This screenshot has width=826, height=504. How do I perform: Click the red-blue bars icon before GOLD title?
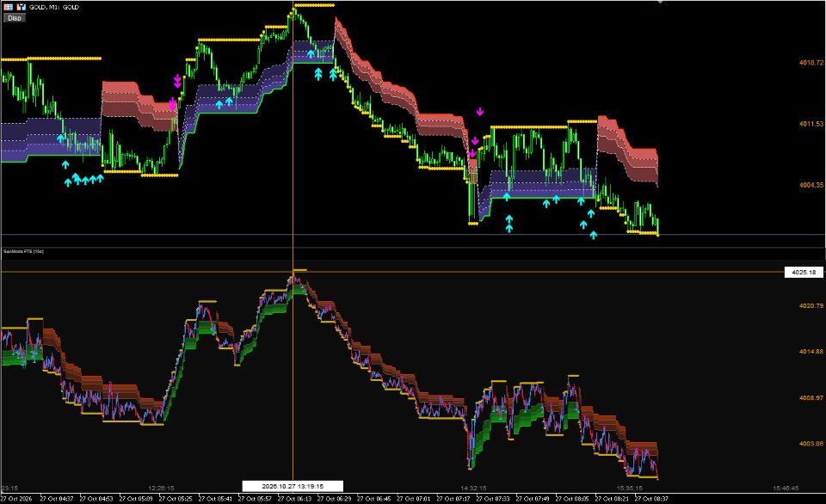pos(21,7)
